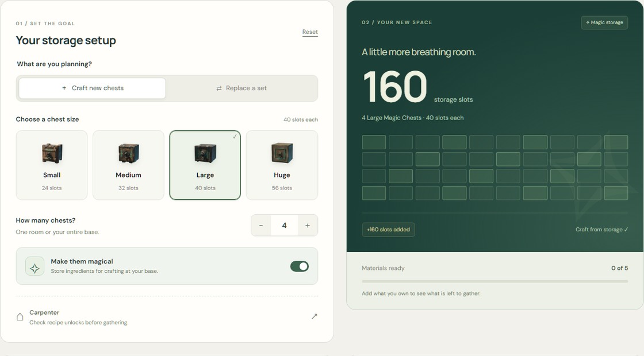Click the 'What are you planning?' label
The height and width of the screenshot is (356, 644).
coord(54,64)
